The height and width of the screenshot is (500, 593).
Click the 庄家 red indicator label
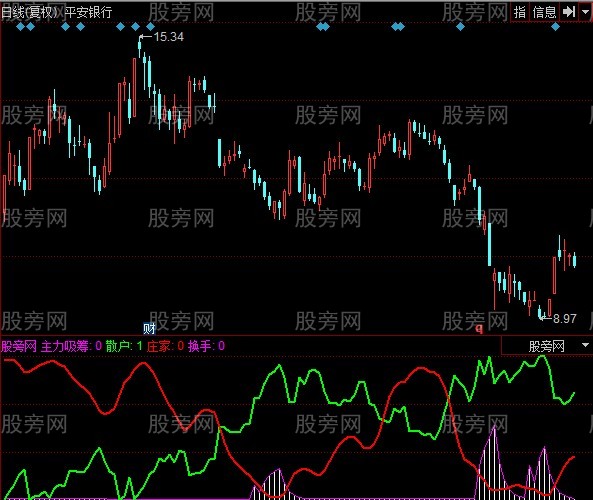coord(159,346)
